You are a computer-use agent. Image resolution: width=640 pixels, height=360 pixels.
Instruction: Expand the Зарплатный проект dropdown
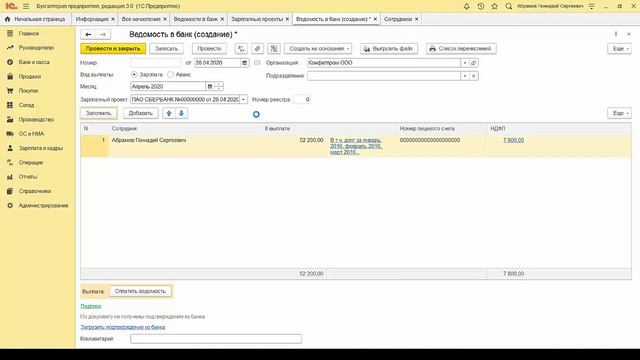click(243, 100)
